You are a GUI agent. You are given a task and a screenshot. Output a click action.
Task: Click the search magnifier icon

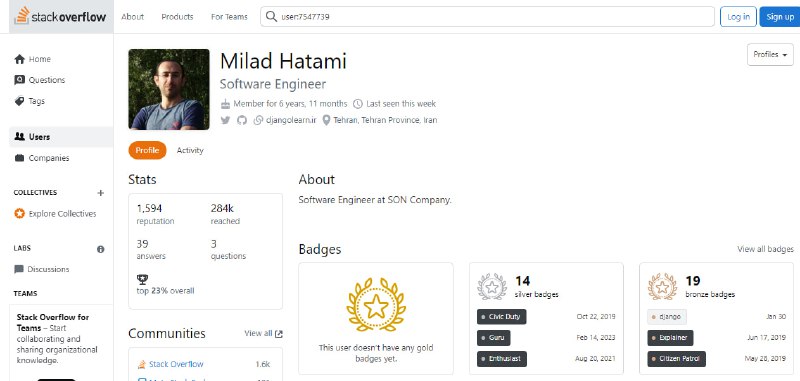point(271,16)
